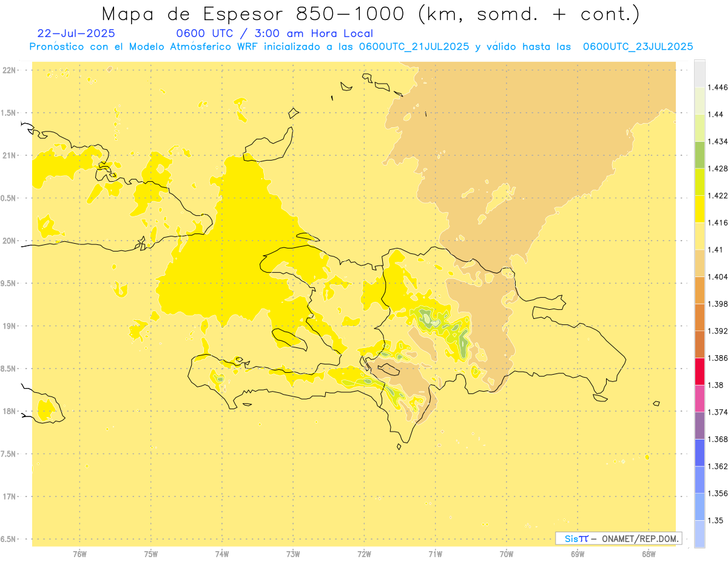Click the 'Sis - ONAMET/REP.DOM.' credit box
728x562 pixels.
(619, 538)
